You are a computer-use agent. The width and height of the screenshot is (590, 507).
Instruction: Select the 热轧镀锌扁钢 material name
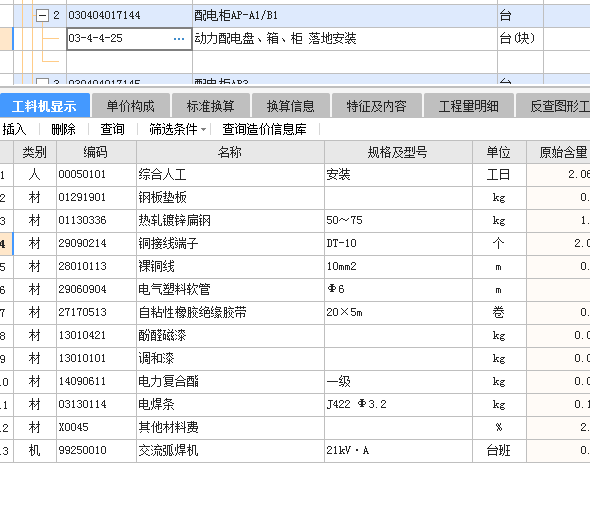click(230, 221)
